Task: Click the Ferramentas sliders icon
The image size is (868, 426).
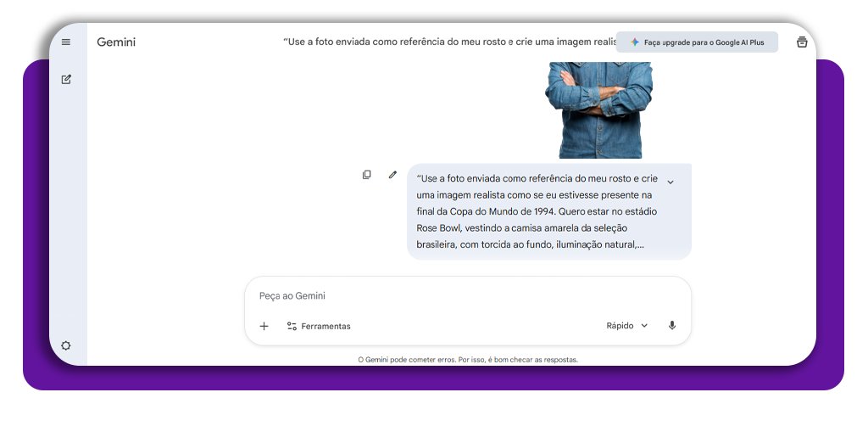Action: pyautogui.click(x=292, y=326)
